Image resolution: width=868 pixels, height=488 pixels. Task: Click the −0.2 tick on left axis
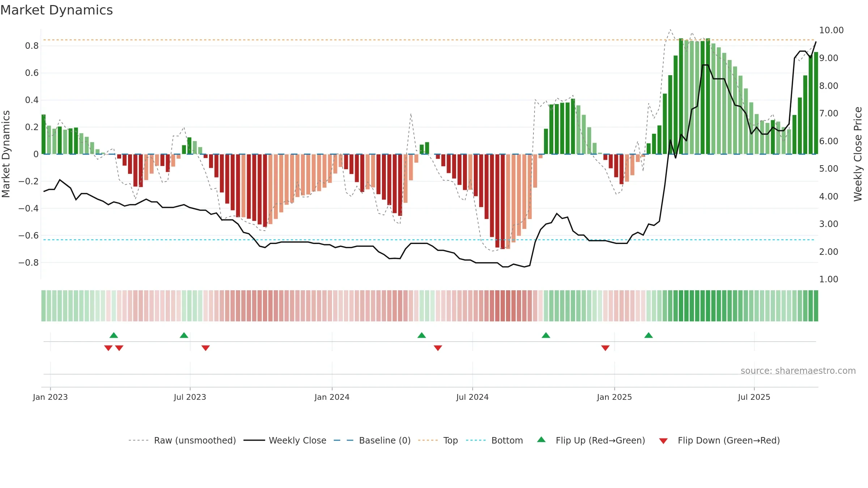coord(29,181)
